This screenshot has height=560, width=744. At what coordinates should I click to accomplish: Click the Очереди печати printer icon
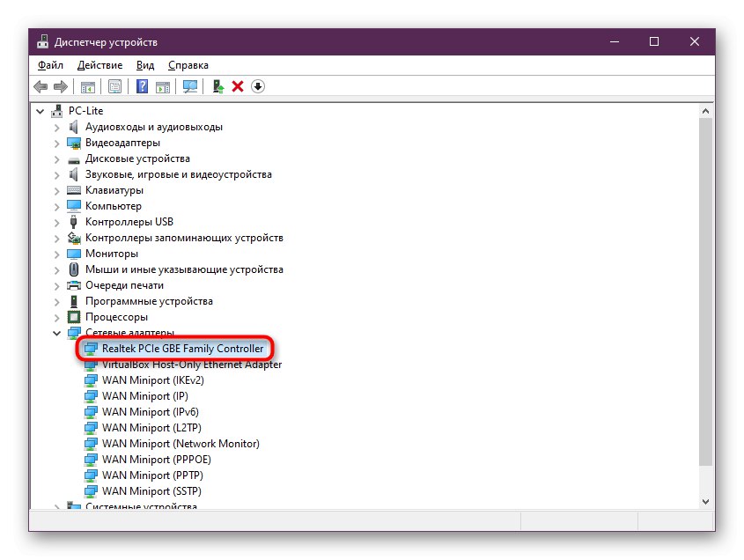(x=74, y=285)
